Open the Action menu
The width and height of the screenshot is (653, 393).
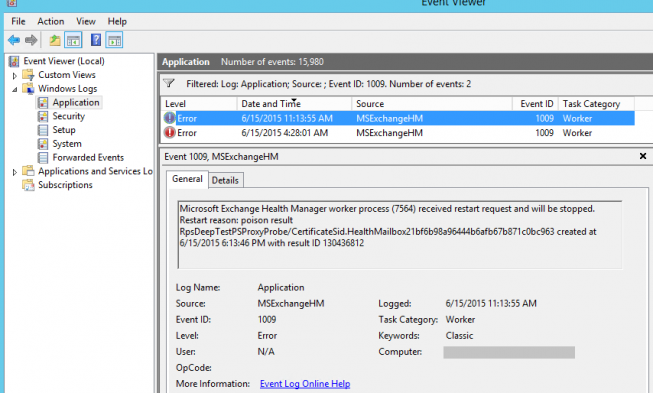(51, 21)
